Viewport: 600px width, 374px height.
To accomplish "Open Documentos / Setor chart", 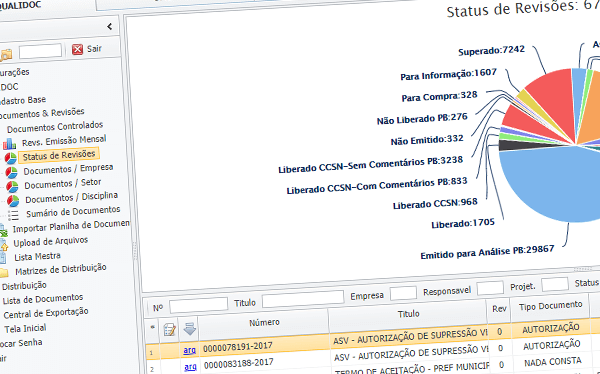I will point(63,184).
